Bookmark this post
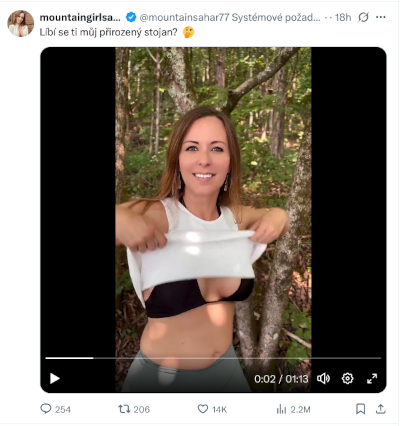The width and height of the screenshot is (400, 426). tap(360, 409)
